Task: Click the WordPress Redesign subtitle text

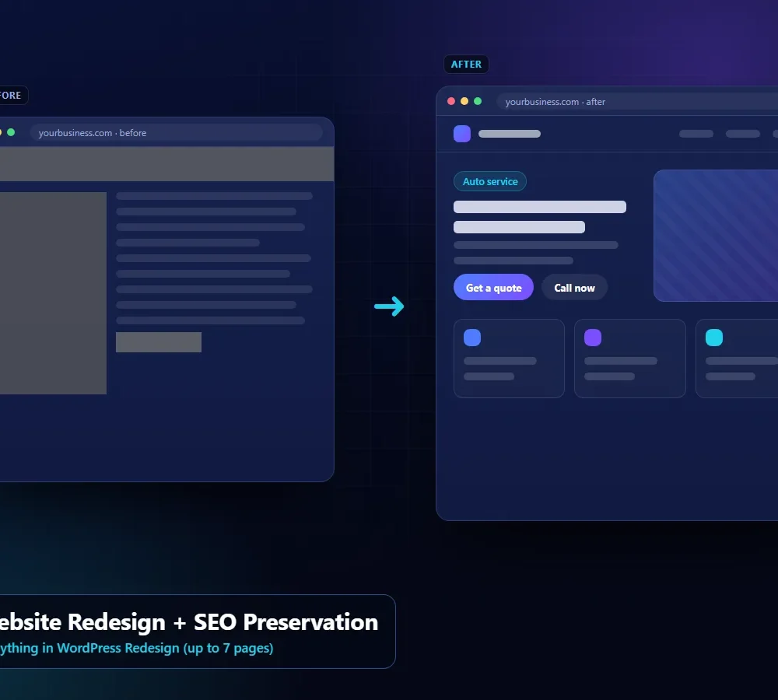Action: click(x=135, y=648)
